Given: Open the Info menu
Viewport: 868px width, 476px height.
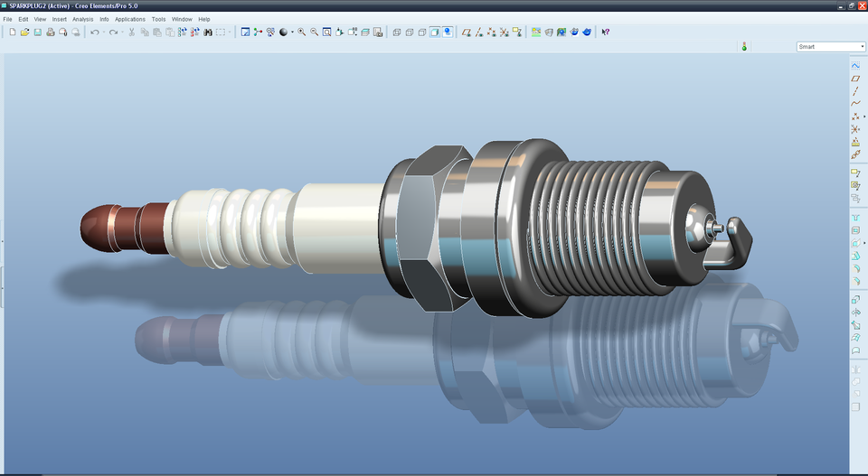Looking at the screenshot, I should coord(104,19).
